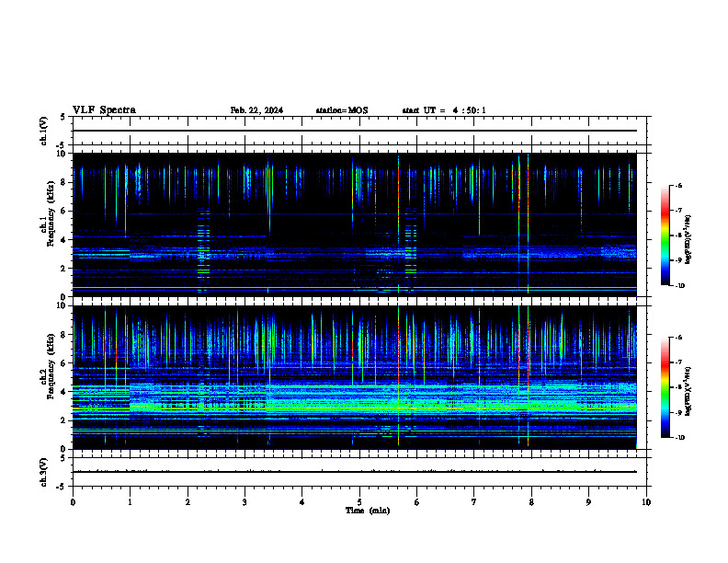Screen dimensions: 728x563
Task: Click the "6" kHz tick of ch.1 spectrogram
Action: [63, 211]
